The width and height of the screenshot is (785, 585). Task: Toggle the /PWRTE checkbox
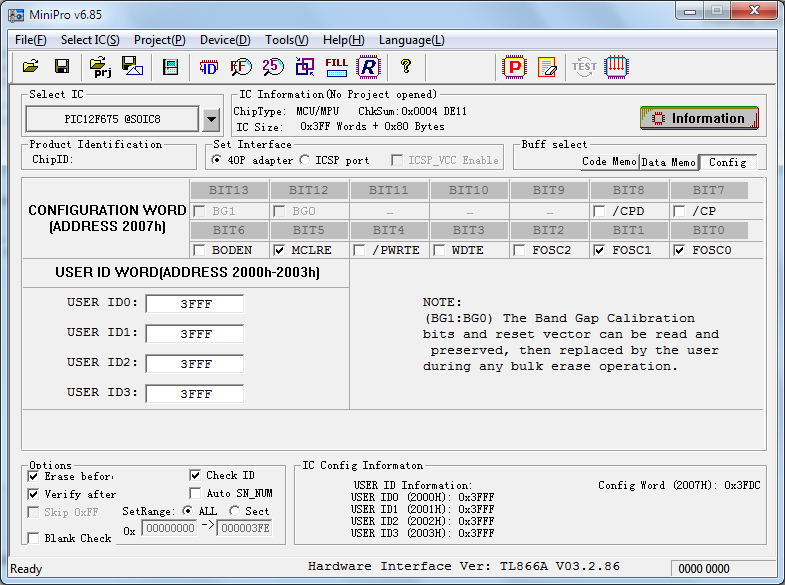(359, 250)
